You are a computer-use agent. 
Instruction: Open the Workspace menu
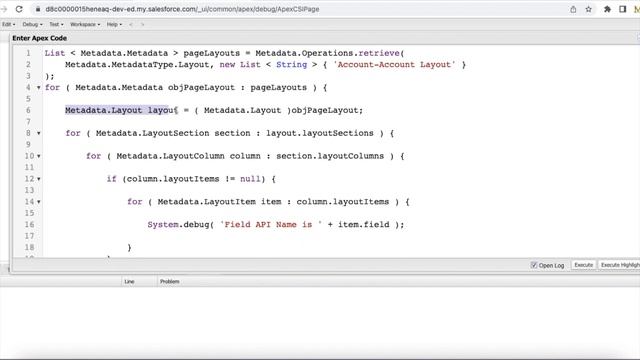85,24
